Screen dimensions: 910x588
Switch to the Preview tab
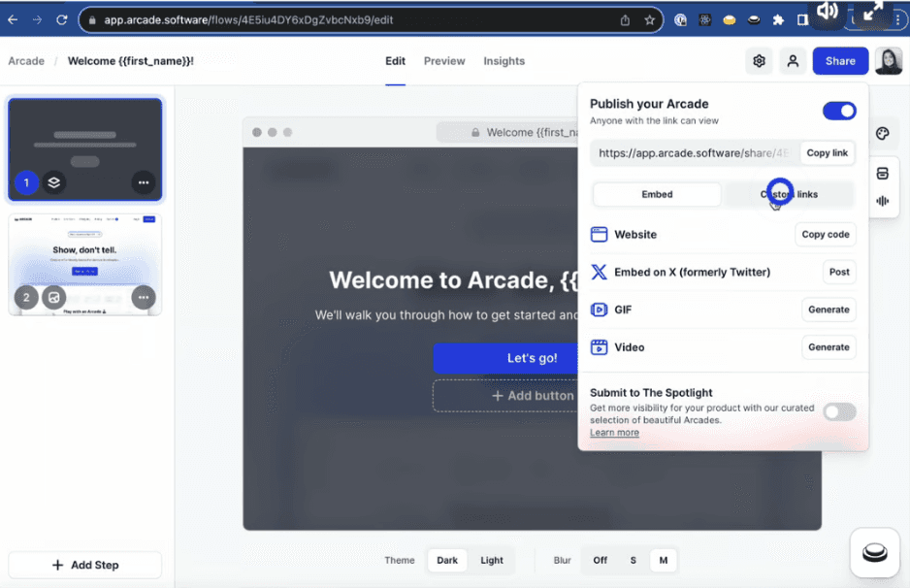(x=444, y=61)
